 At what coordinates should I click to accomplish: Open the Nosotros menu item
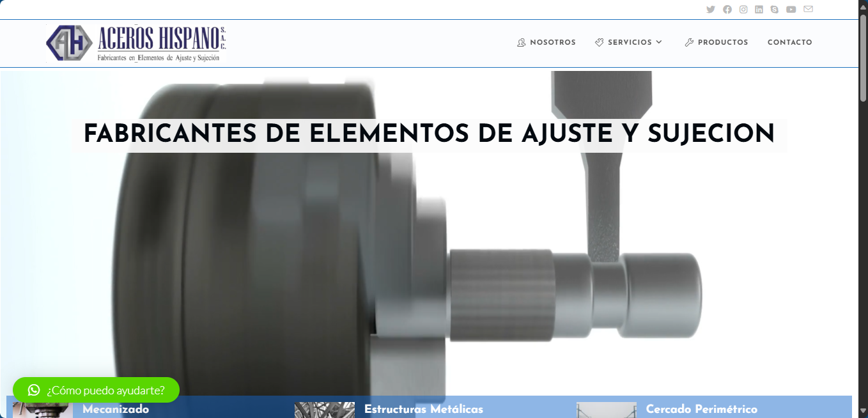coord(546,43)
